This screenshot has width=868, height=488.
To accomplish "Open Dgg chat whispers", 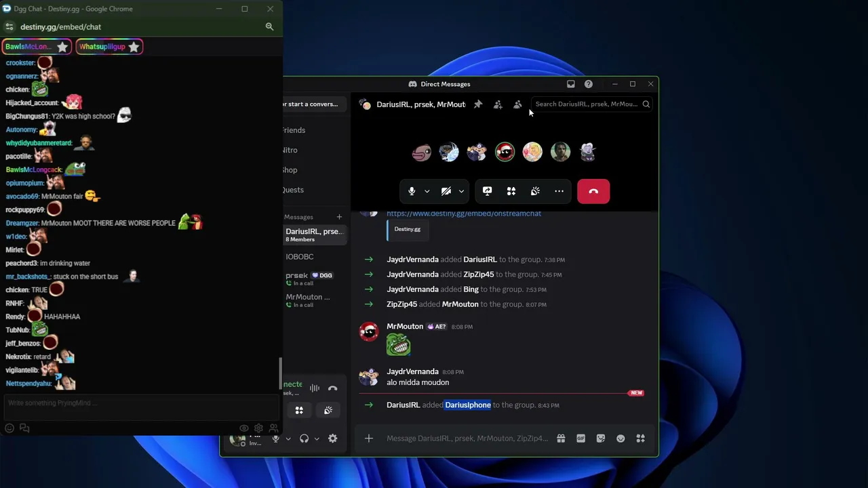I will coord(24,428).
